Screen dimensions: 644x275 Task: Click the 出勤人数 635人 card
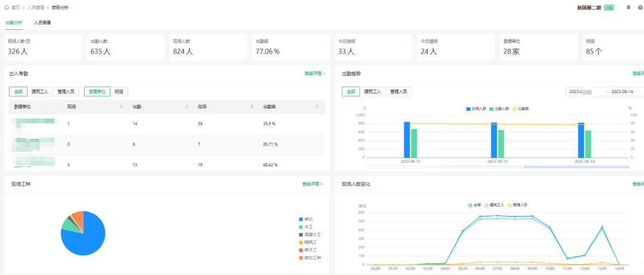tap(126, 48)
